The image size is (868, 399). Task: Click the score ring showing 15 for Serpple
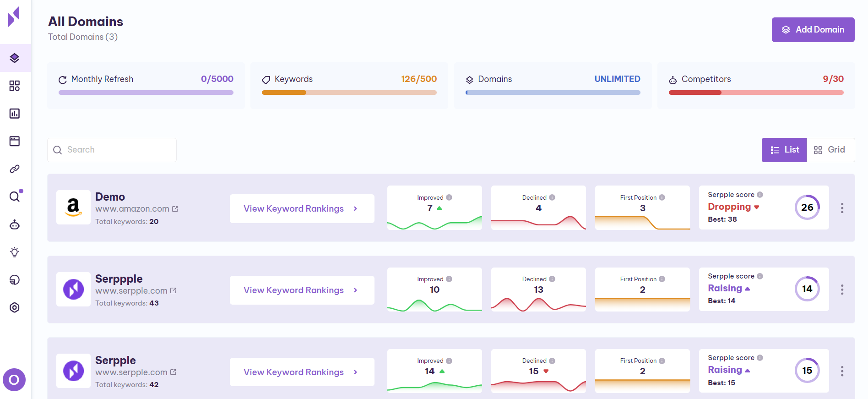coord(807,371)
